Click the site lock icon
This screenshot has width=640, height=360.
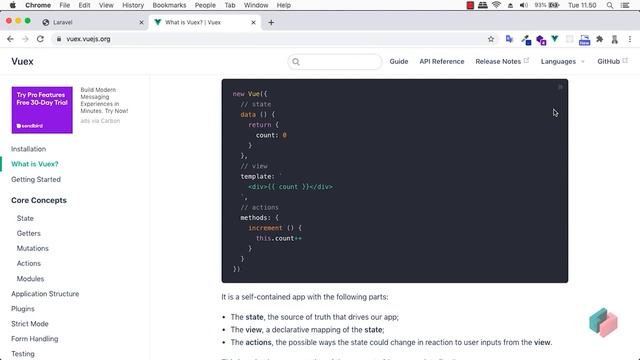[58, 39]
